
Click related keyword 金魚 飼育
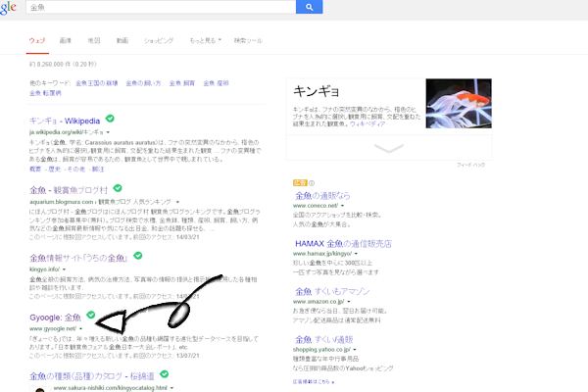click(x=182, y=83)
